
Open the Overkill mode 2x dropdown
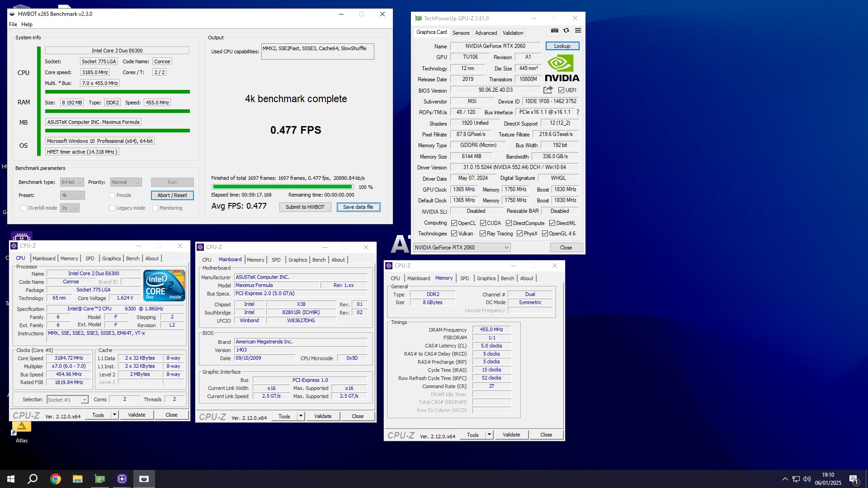[x=70, y=208]
